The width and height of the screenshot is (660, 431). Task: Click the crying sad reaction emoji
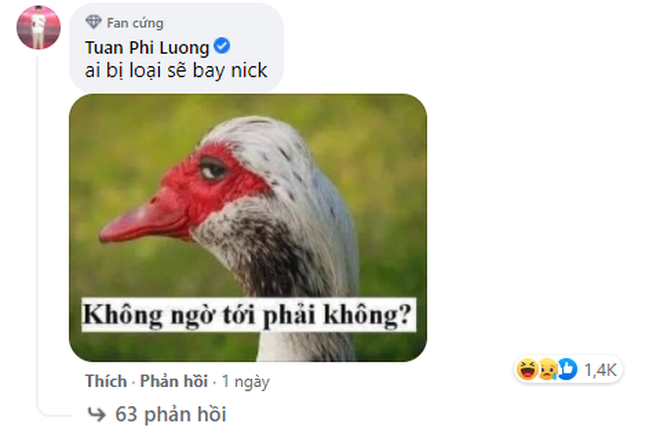547,370
